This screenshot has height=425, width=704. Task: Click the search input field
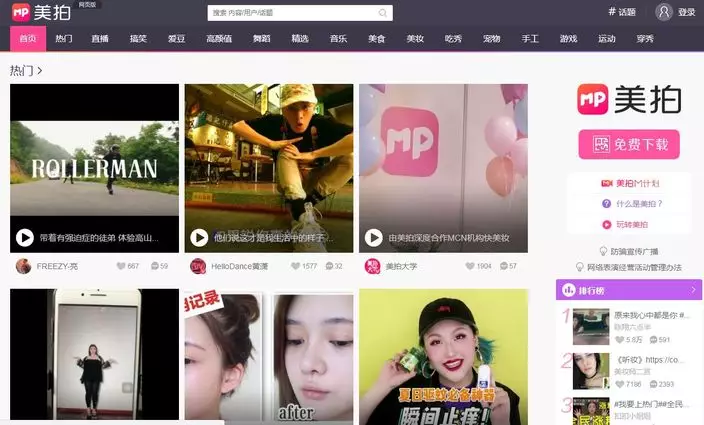pos(290,13)
